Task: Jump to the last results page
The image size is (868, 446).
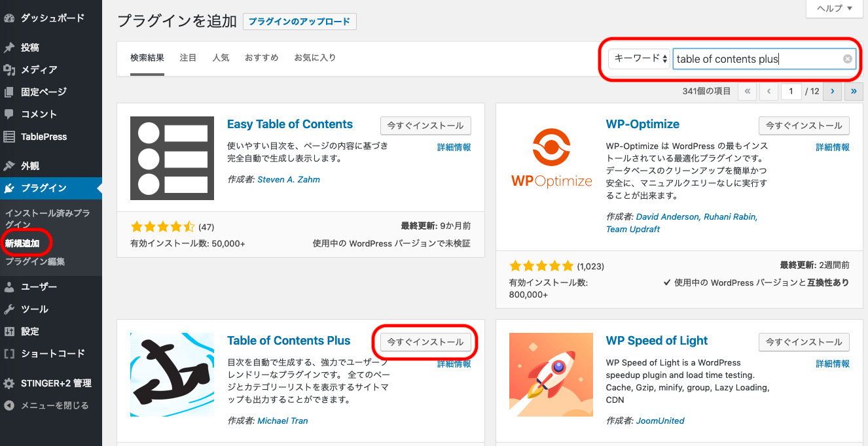Action: 854,92
